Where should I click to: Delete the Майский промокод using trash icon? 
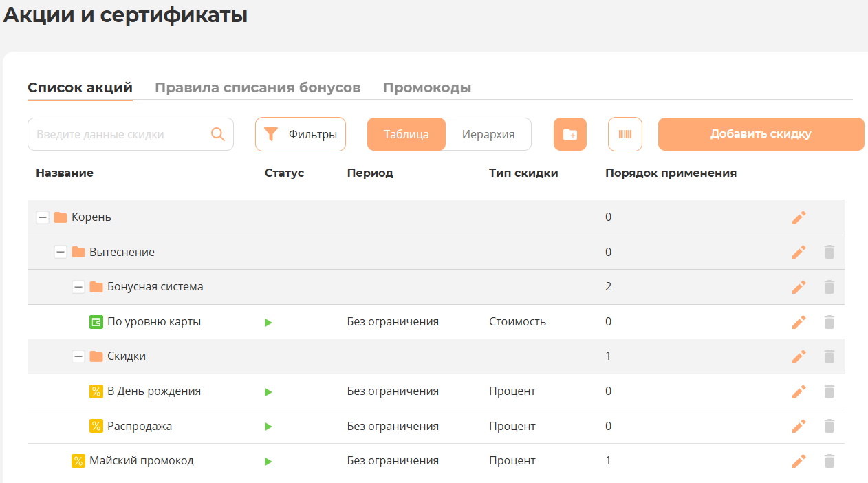tap(829, 461)
